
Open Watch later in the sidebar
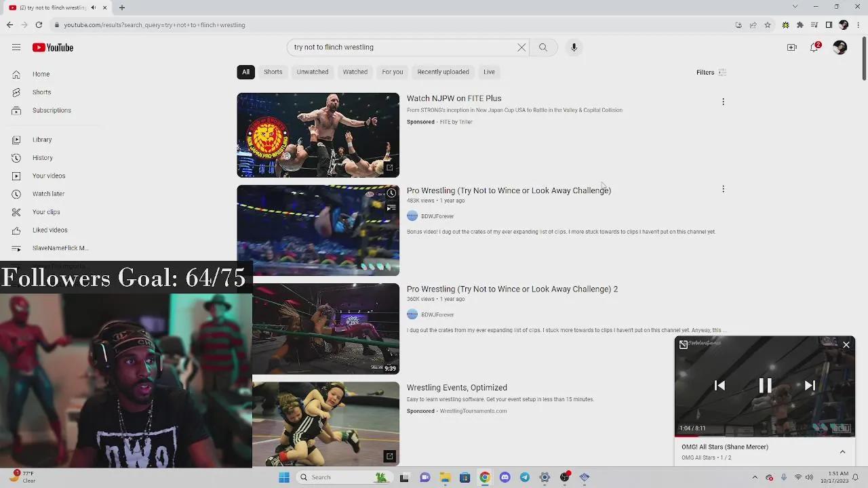pos(48,194)
